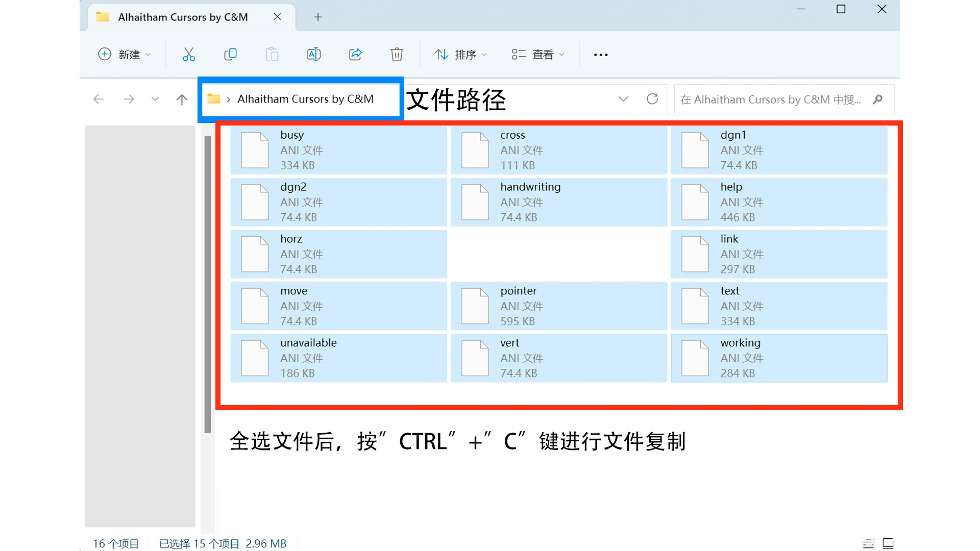
Task: Switch to large thumbnails view icon in status bar
Action: 888,543
